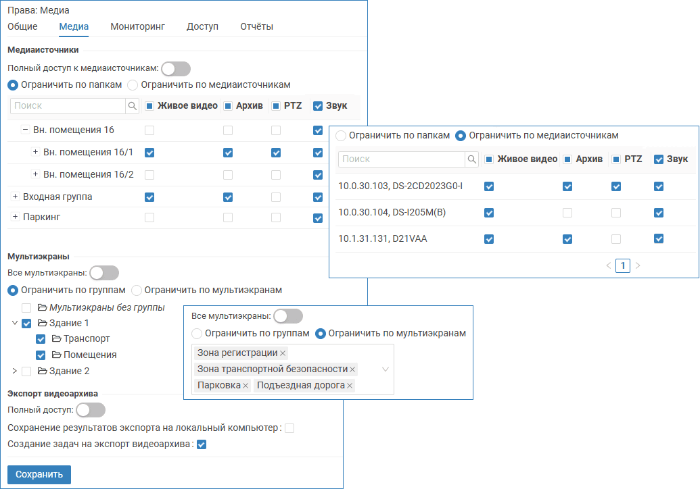Viewport: 700px width, 489px height.
Task: Go to previous page in media sources popup
Action: 608,266
